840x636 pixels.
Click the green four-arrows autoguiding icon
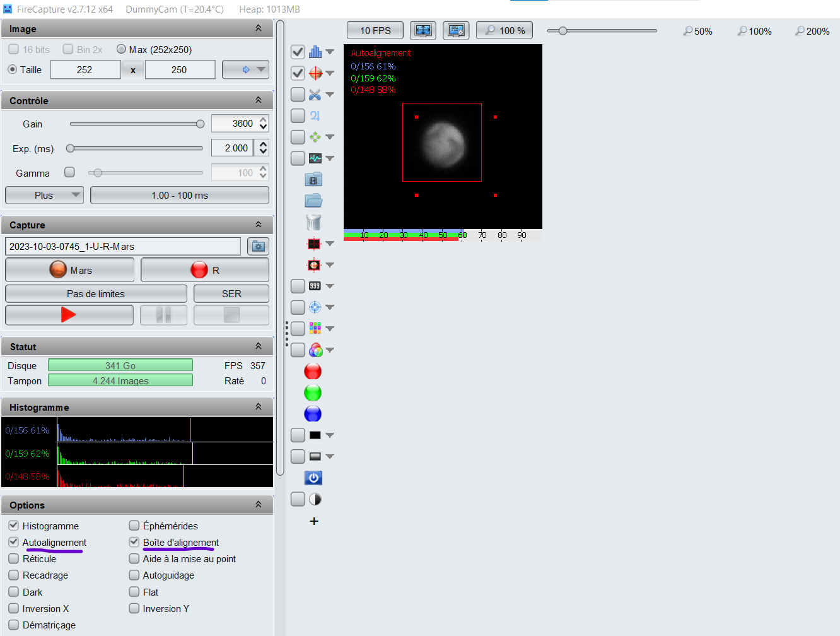[x=315, y=137]
